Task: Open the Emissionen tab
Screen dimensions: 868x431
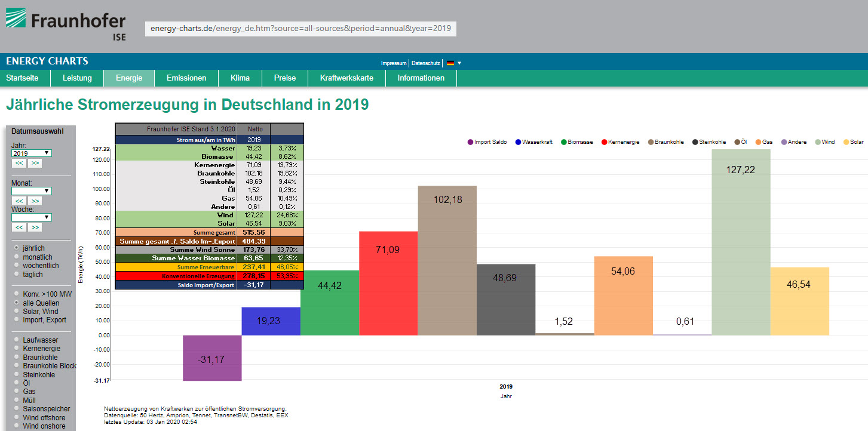Action: point(186,78)
